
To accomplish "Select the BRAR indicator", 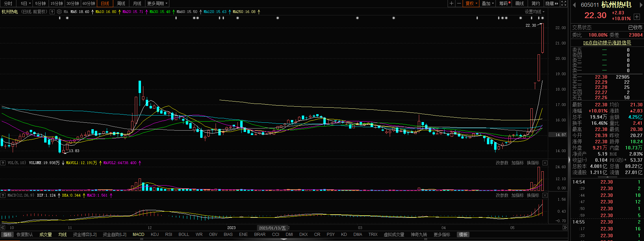I will [260, 235].
